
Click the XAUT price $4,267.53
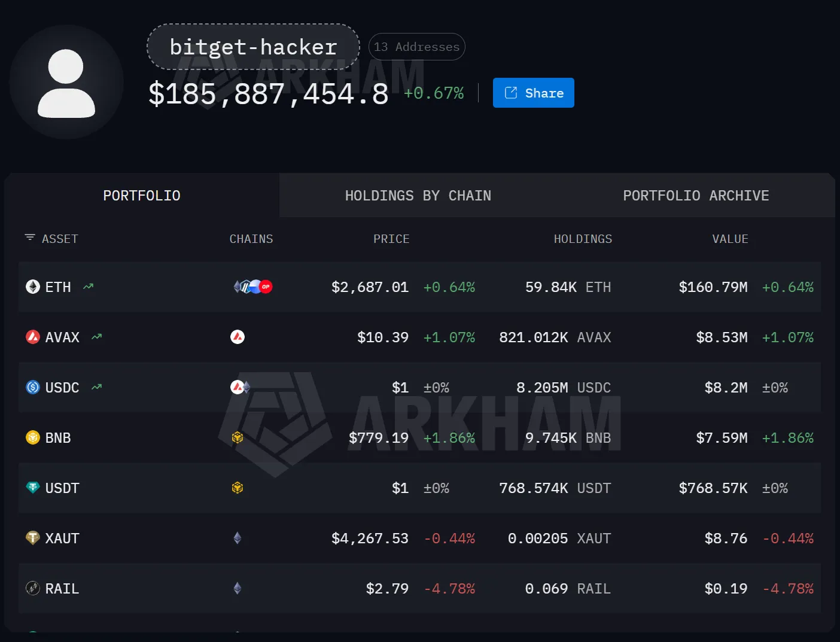tap(370, 538)
